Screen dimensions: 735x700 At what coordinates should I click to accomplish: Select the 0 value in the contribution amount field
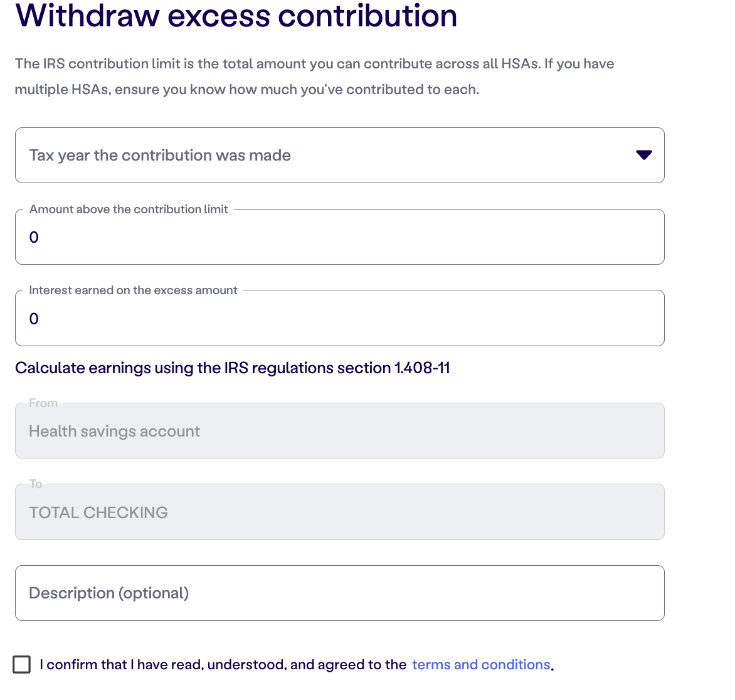pyautogui.click(x=34, y=237)
